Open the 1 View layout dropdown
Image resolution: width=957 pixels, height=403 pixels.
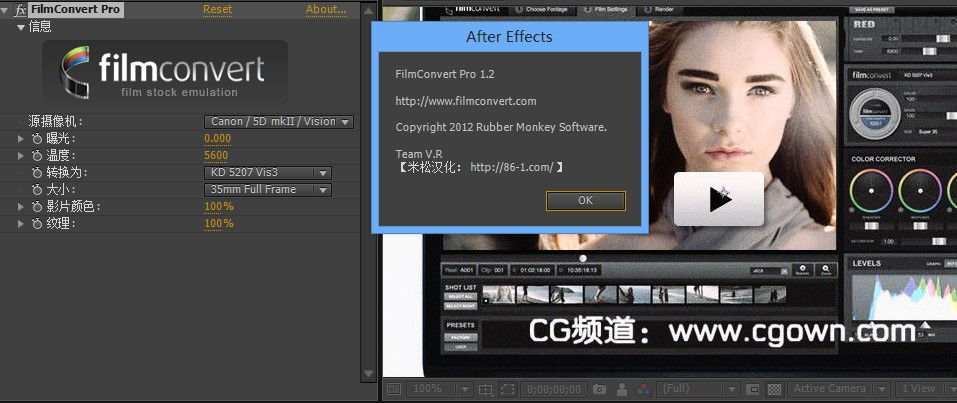pyautogui.click(x=924, y=389)
